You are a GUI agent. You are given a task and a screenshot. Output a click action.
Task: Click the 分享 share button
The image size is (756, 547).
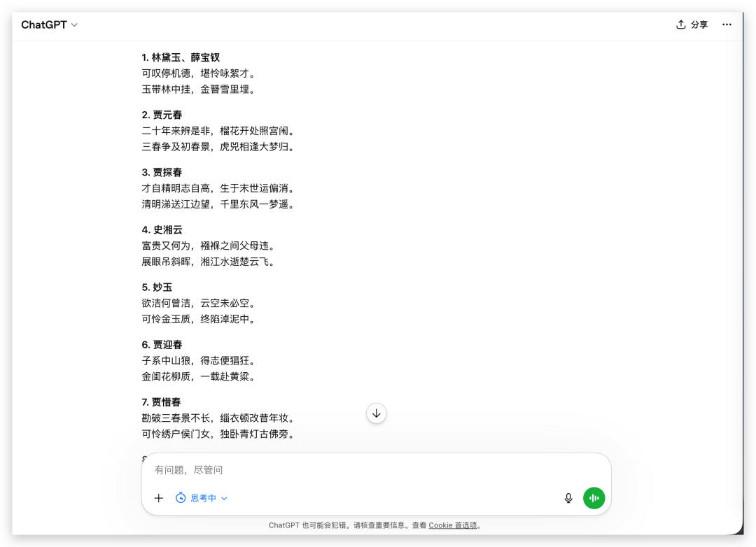(x=692, y=24)
